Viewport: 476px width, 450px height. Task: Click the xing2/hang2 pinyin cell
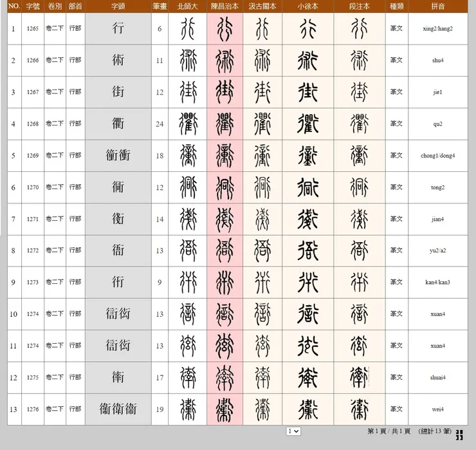click(438, 28)
